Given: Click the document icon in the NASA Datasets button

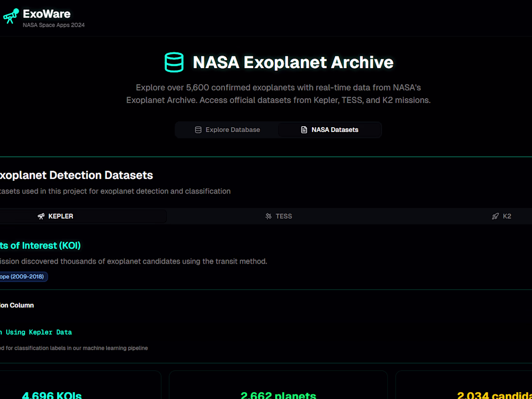Looking at the screenshot, I should pos(304,129).
